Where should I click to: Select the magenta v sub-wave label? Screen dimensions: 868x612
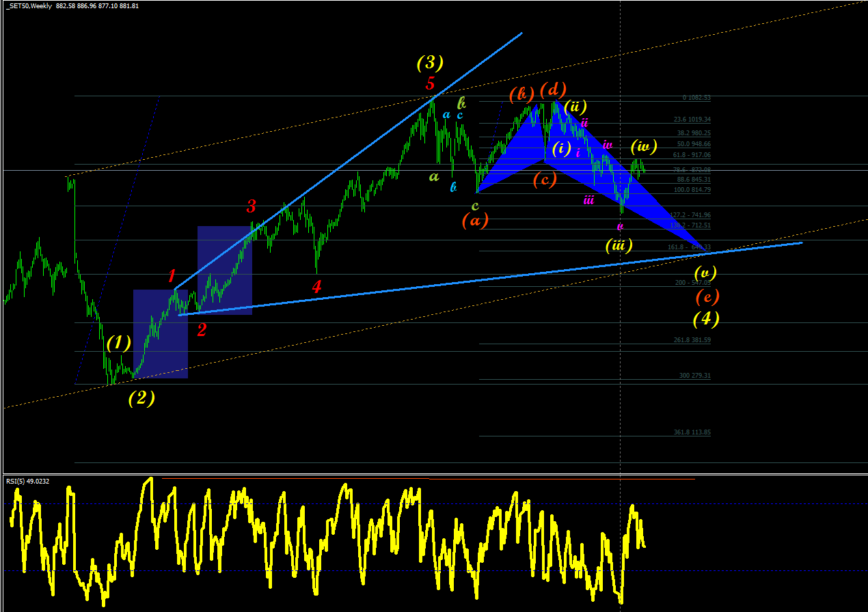(620, 226)
